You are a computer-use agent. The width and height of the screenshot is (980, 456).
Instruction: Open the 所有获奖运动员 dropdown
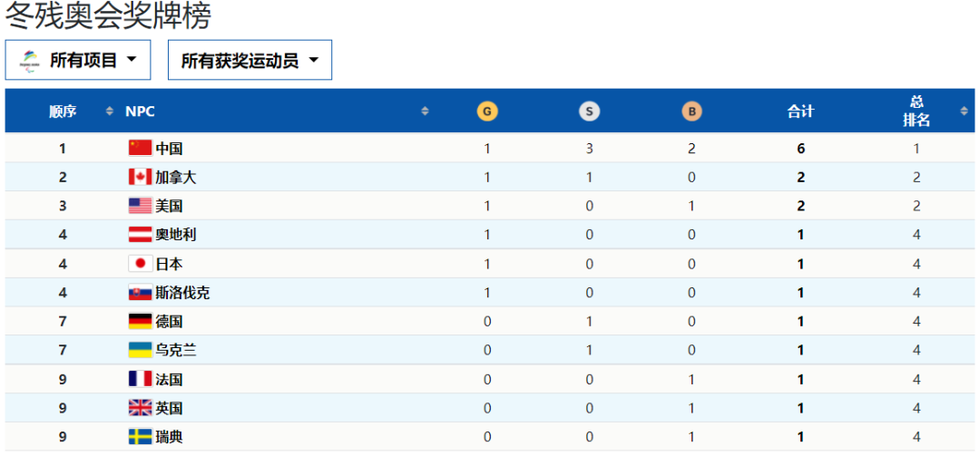(250, 60)
